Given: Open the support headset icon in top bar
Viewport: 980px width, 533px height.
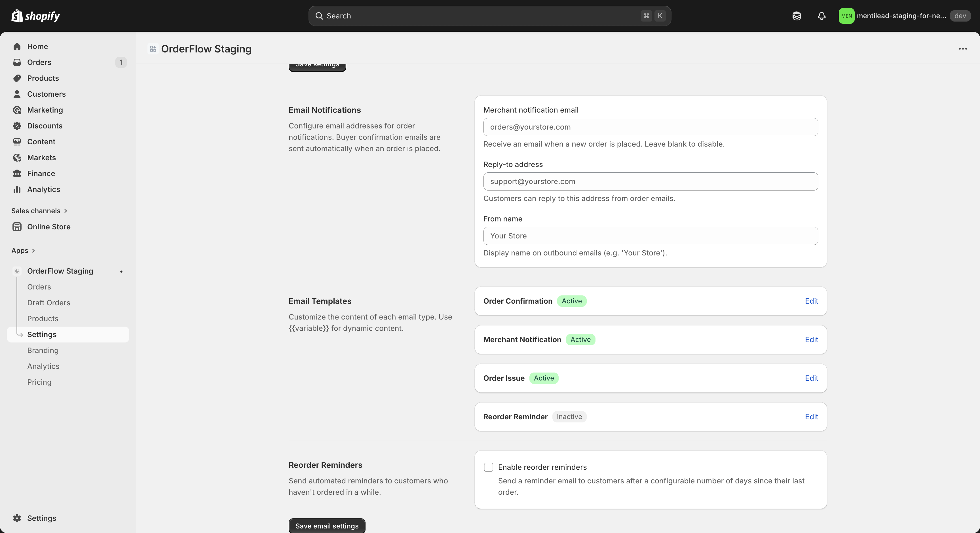Looking at the screenshot, I should (797, 16).
